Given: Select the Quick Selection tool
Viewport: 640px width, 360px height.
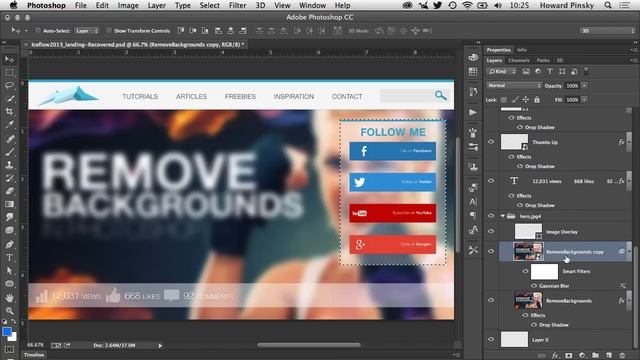Looking at the screenshot, I should click(9, 99).
